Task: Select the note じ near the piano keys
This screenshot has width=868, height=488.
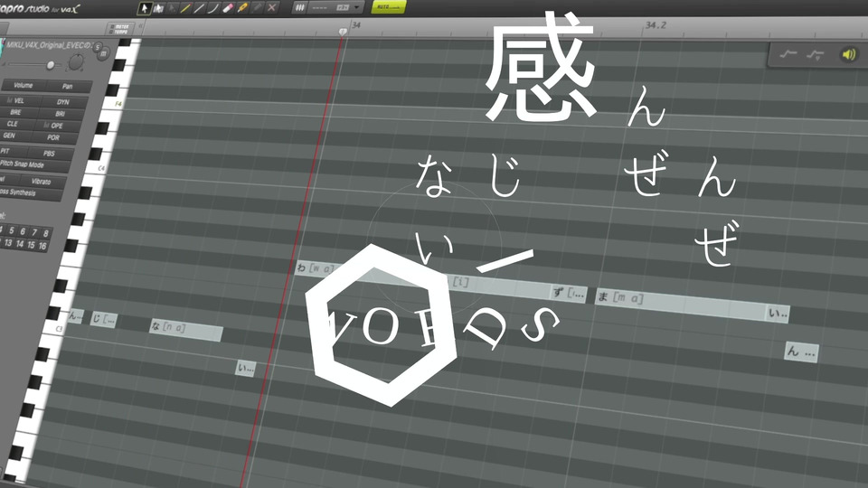Action: click(104, 319)
